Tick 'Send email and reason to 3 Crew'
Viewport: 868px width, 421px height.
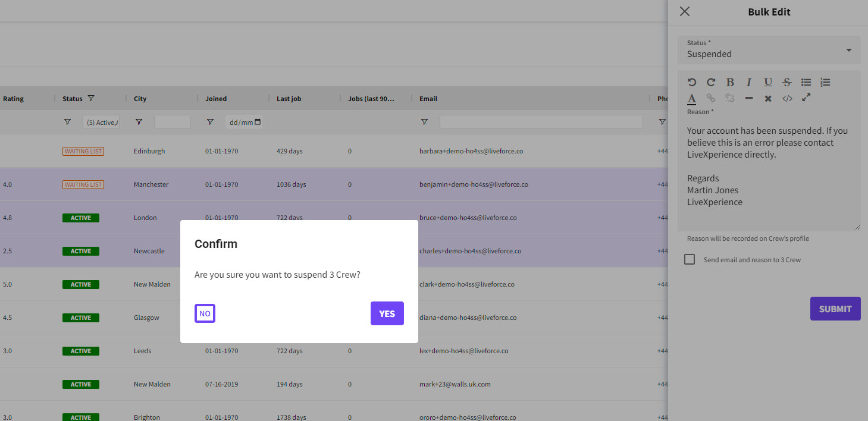click(x=690, y=260)
